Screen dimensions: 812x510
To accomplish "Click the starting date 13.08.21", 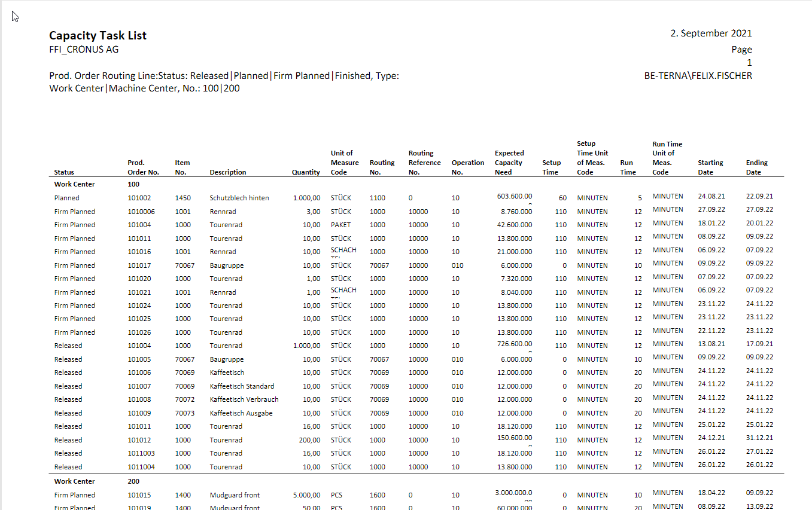I will (x=711, y=344).
